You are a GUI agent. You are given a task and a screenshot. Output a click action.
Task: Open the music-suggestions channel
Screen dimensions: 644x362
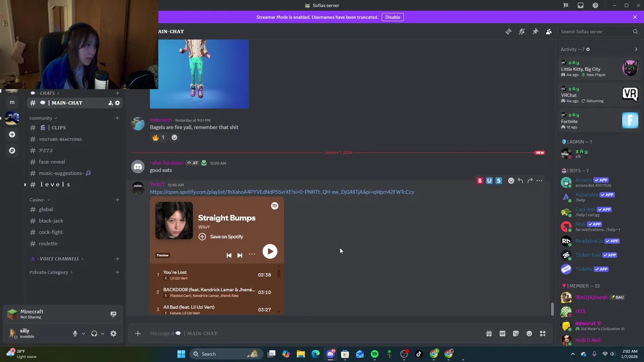pos(74,173)
